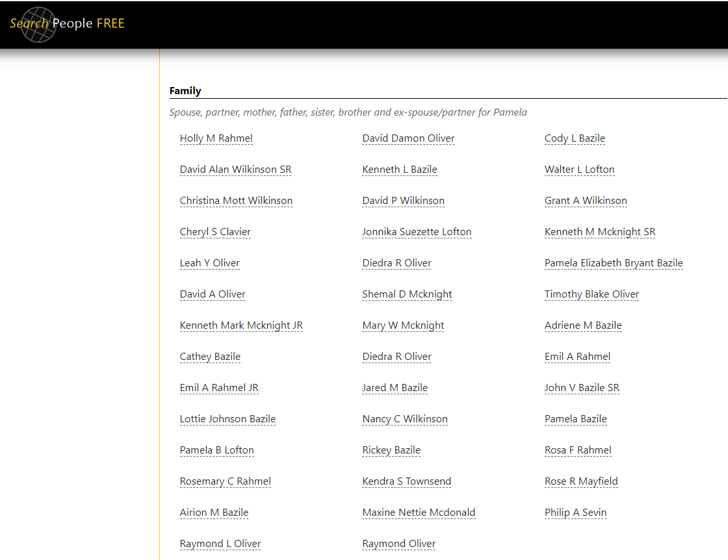View David Damon Oliver's page

(408, 138)
